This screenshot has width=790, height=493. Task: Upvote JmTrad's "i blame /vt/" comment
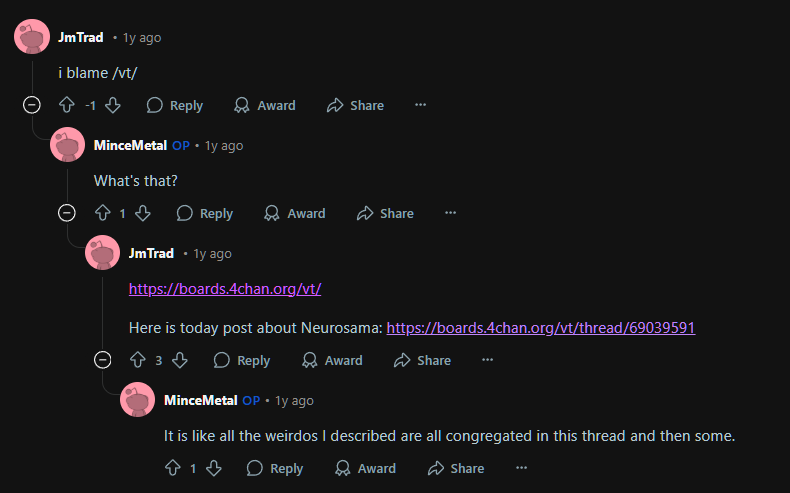[x=67, y=105]
